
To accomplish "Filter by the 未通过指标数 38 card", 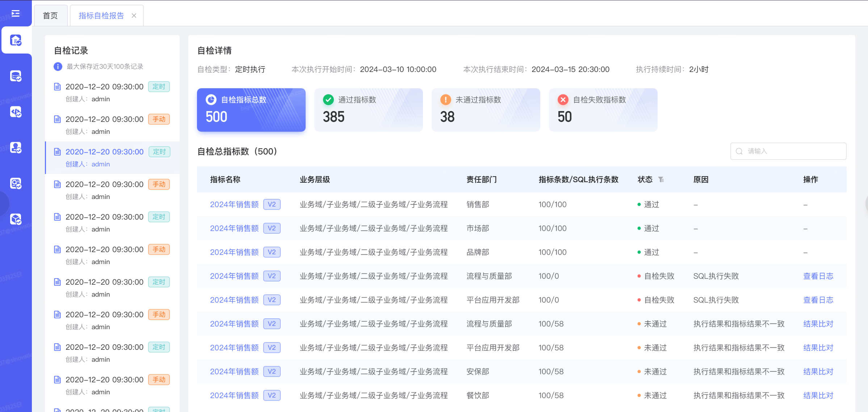I will 486,110.
